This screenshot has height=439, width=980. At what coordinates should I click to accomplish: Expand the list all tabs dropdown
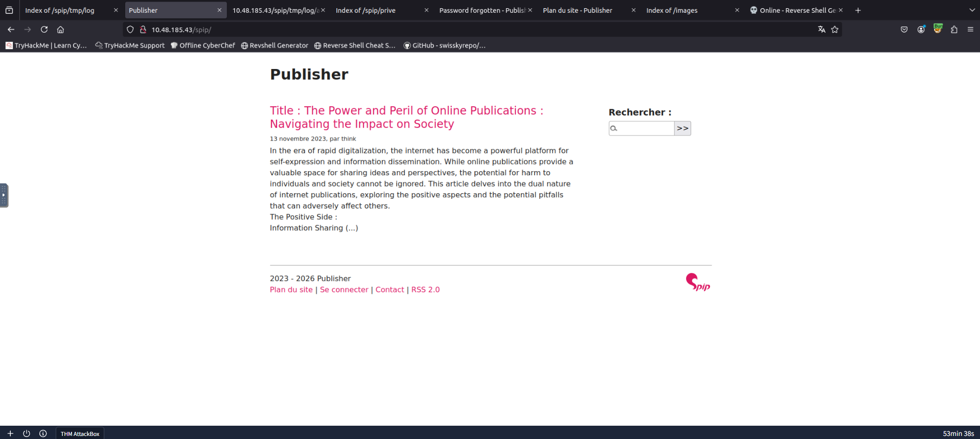coord(972,10)
